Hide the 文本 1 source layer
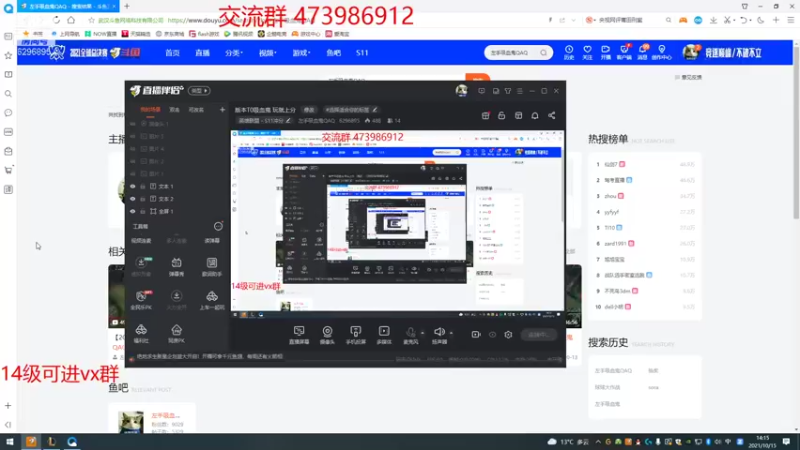 tap(133, 186)
